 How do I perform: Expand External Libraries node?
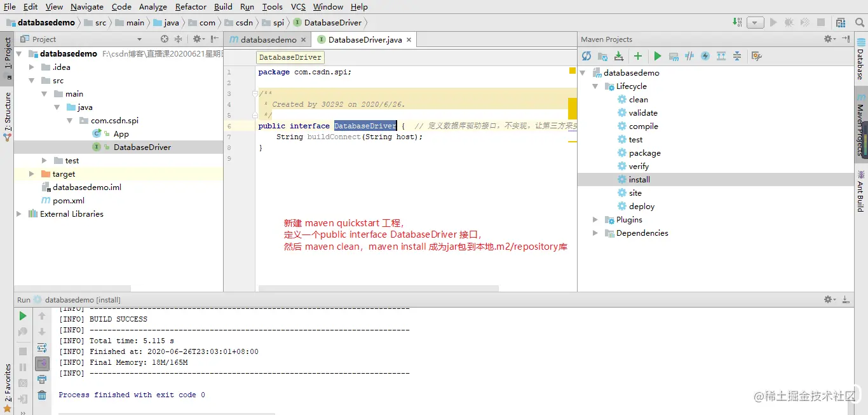coord(19,214)
